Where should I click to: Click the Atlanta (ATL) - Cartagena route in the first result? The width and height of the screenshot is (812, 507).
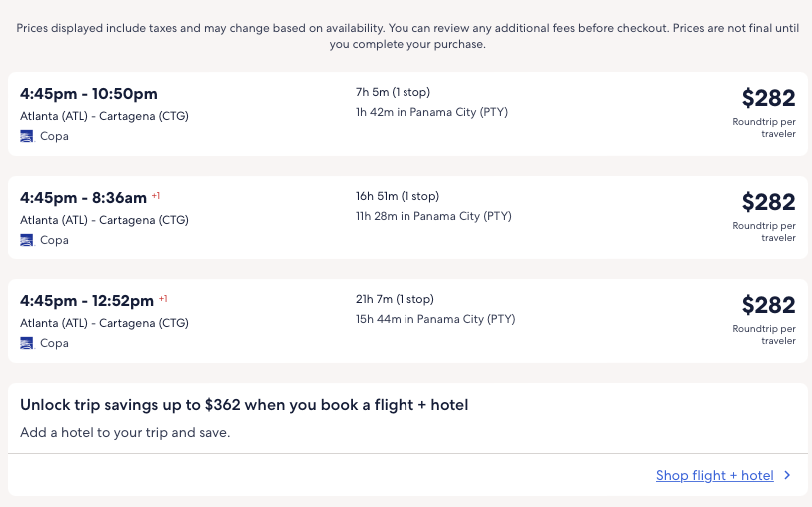pos(104,116)
